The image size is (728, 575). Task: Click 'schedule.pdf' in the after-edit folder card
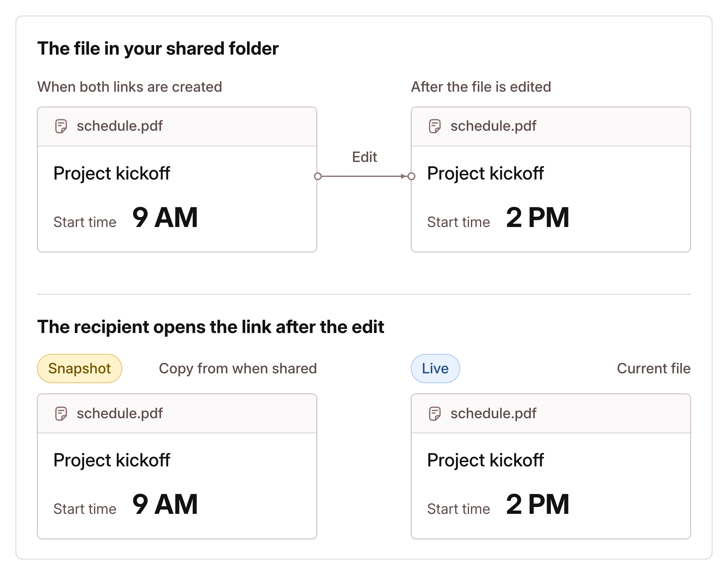pos(494,126)
